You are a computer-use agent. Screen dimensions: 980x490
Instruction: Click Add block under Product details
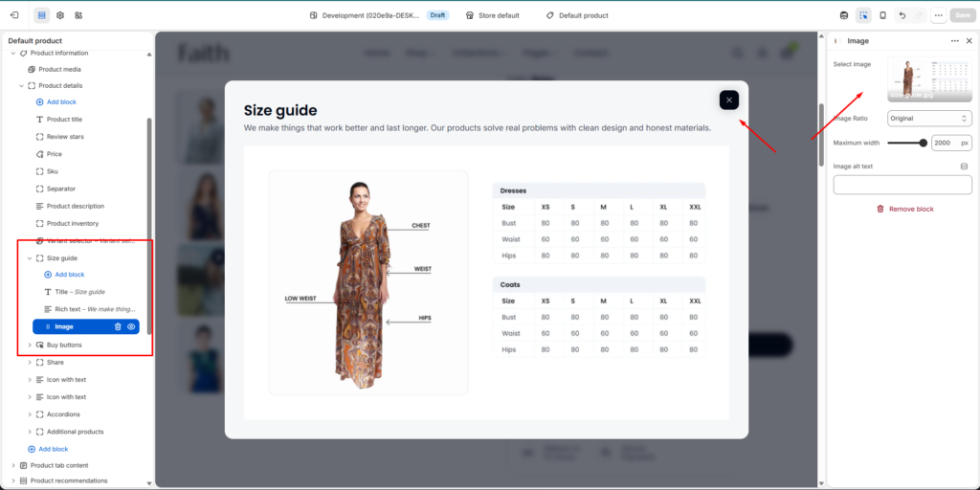(61, 101)
